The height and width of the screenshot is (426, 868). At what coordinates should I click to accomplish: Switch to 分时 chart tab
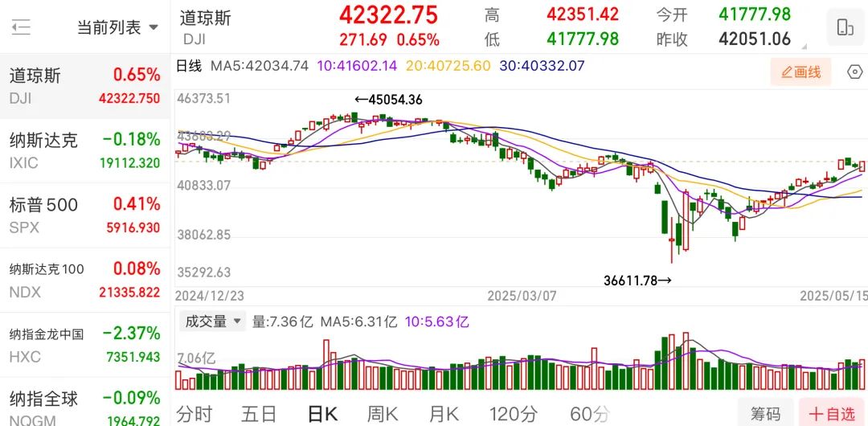pos(194,413)
